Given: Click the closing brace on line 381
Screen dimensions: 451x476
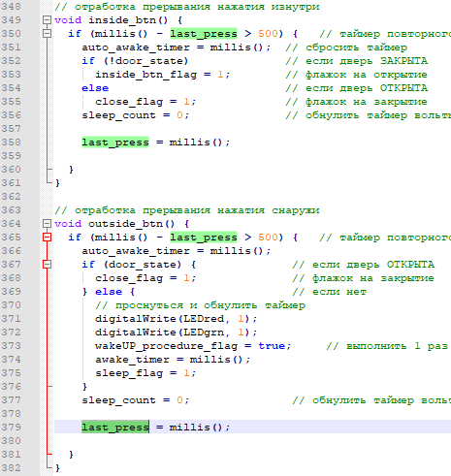Looking at the screenshot, I should [71, 455].
